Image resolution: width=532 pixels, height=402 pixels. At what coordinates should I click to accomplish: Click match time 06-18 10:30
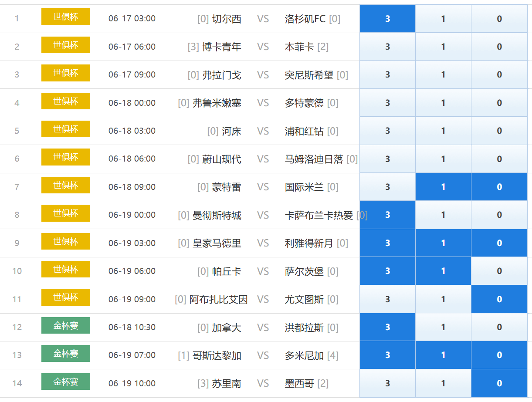132,328
